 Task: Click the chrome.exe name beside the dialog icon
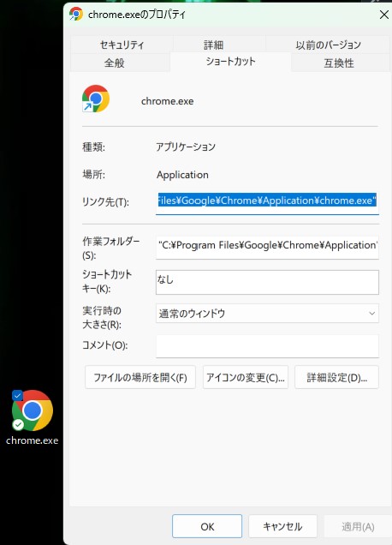[x=168, y=101]
